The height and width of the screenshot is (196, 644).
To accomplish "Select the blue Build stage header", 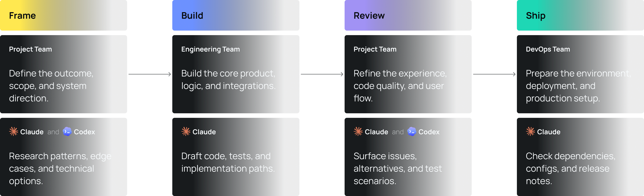I will point(236,15).
